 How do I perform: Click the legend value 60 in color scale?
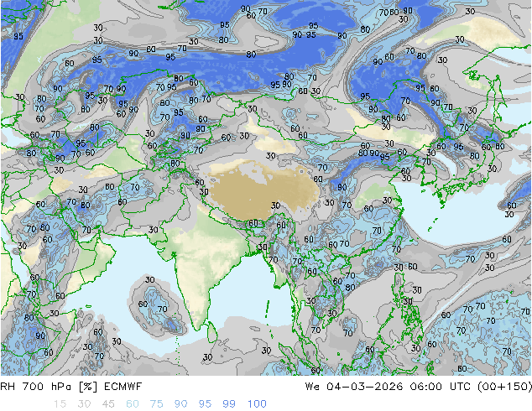(x=133, y=403)
